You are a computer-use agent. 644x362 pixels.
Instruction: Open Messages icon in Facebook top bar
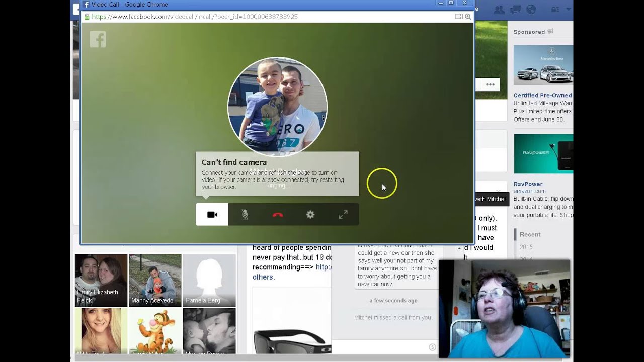515,10
